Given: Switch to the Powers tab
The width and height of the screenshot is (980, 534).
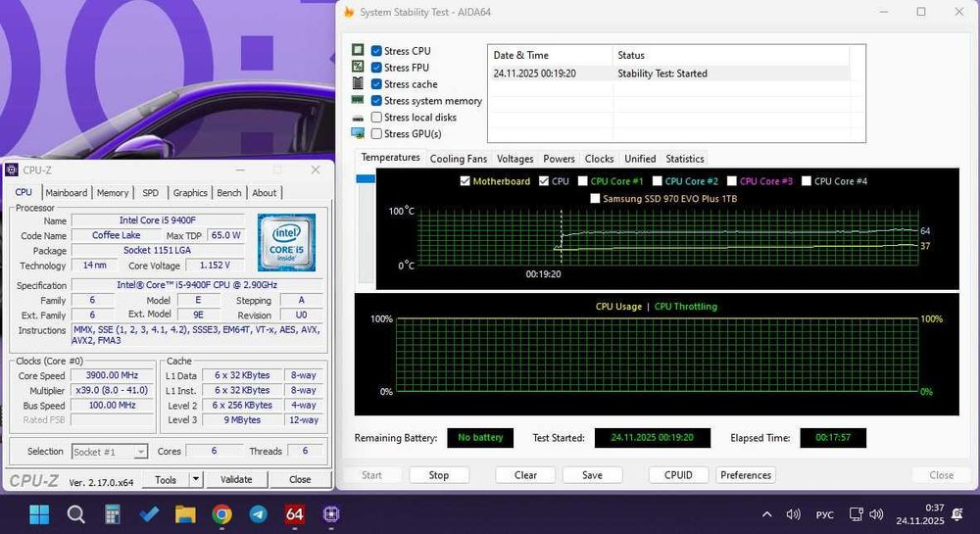Looking at the screenshot, I should 559,159.
